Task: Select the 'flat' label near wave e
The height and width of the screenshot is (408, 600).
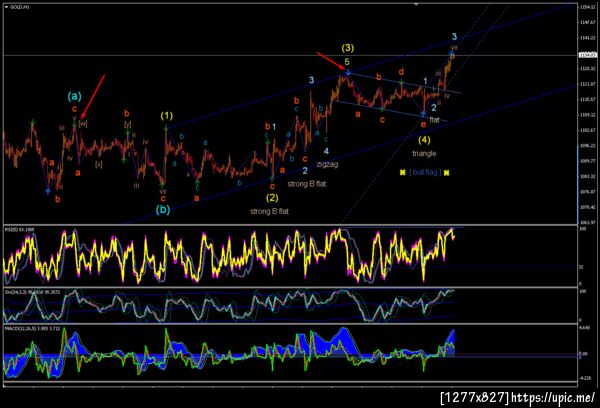Action: [434, 120]
